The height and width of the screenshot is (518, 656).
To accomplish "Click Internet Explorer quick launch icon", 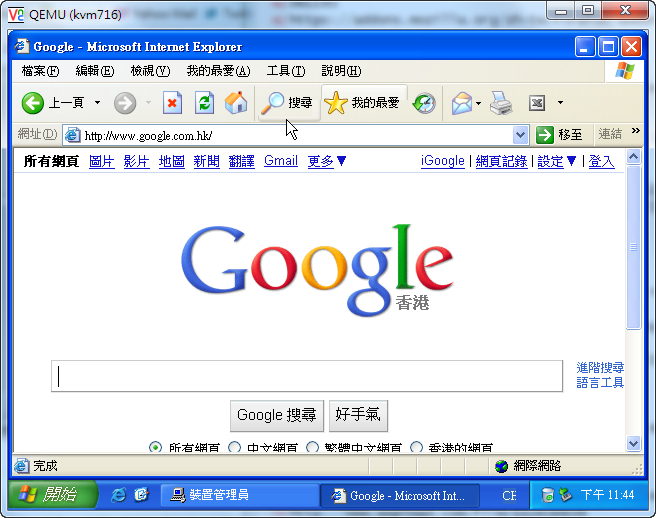I will 118,495.
